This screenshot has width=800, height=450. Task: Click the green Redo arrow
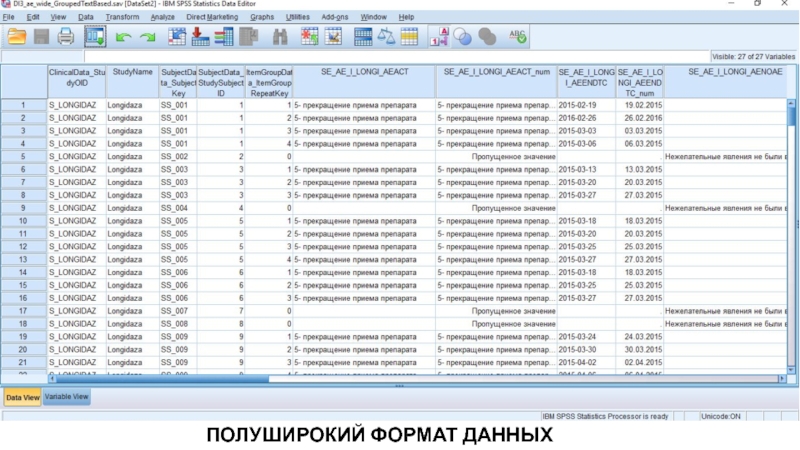pyautogui.click(x=148, y=37)
